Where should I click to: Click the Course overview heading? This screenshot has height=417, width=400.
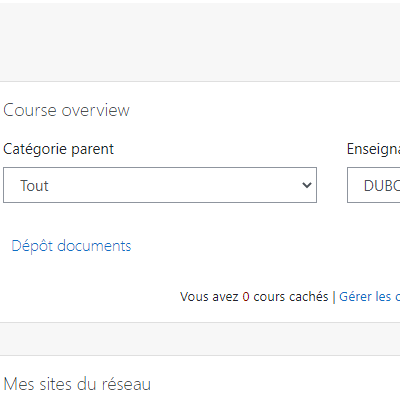click(66, 110)
